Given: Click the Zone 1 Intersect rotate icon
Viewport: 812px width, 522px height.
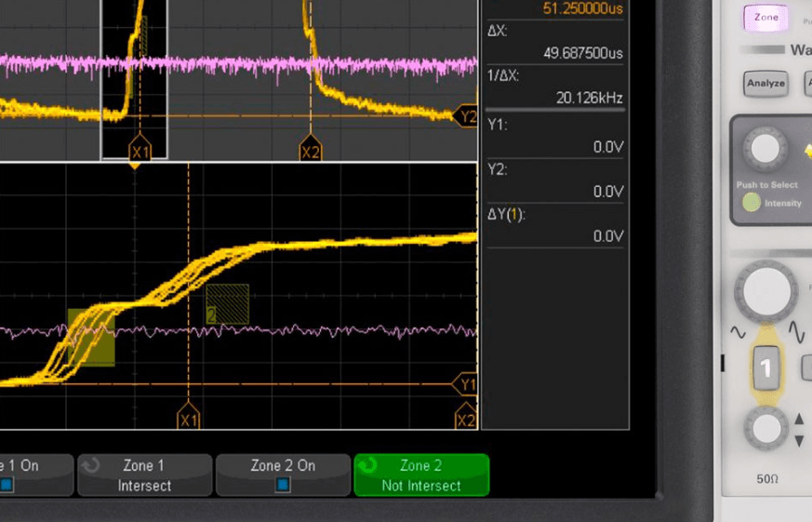Looking at the screenshot, I should (x=90, y=465).
